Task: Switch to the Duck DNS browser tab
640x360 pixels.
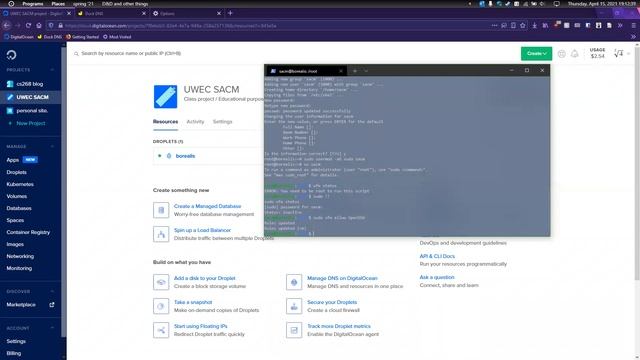Action: (111, 13)
